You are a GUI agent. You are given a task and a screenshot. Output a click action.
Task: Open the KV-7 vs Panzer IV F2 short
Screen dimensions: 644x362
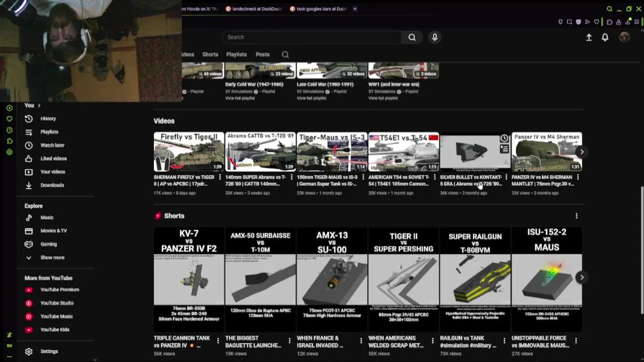click(189, 280)
